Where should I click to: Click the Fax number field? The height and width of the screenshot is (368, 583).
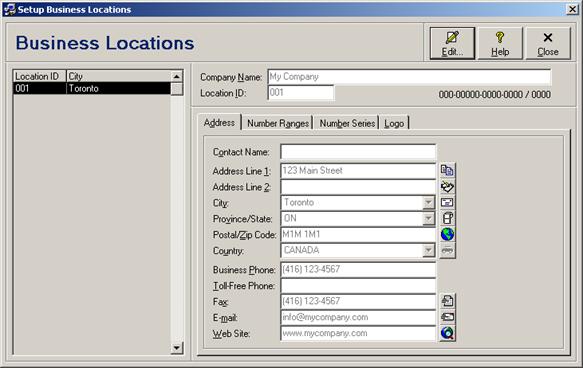[x=358, y=301]
